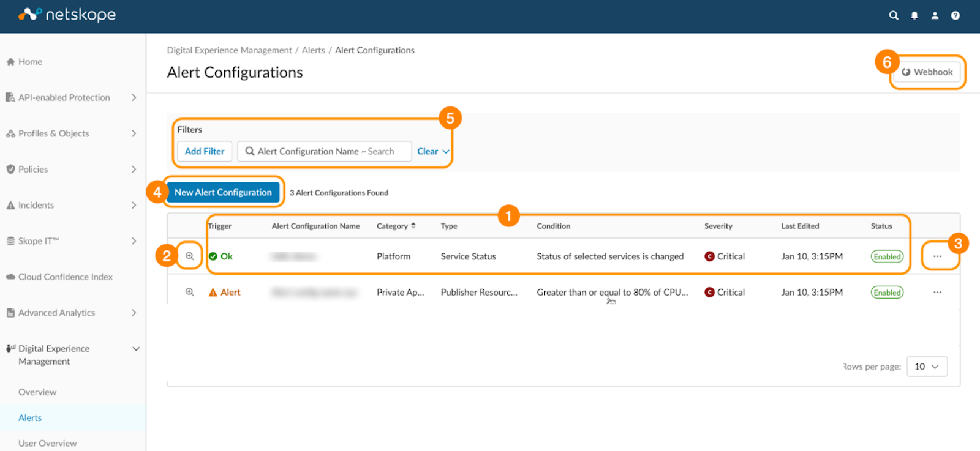Viewport: 980px width, 451px height.
Task: Click the Netskope logo
Action: point(67,14)
